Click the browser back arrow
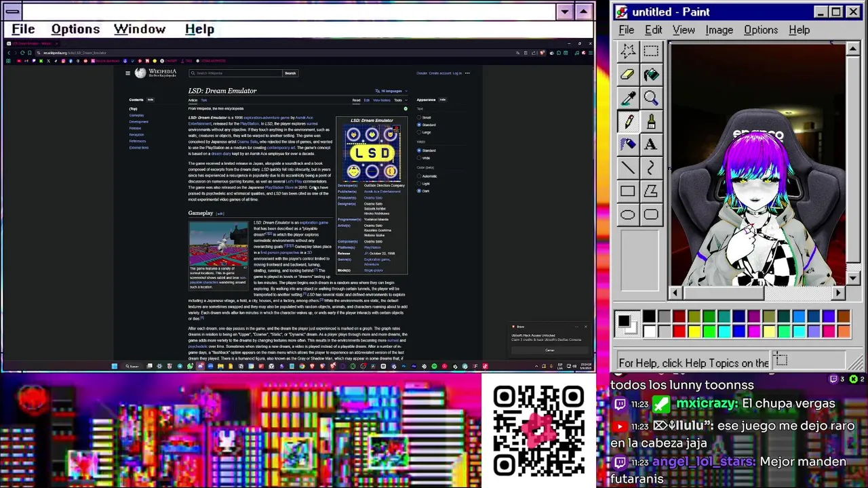Screen dimensions: 868x488 8,53
